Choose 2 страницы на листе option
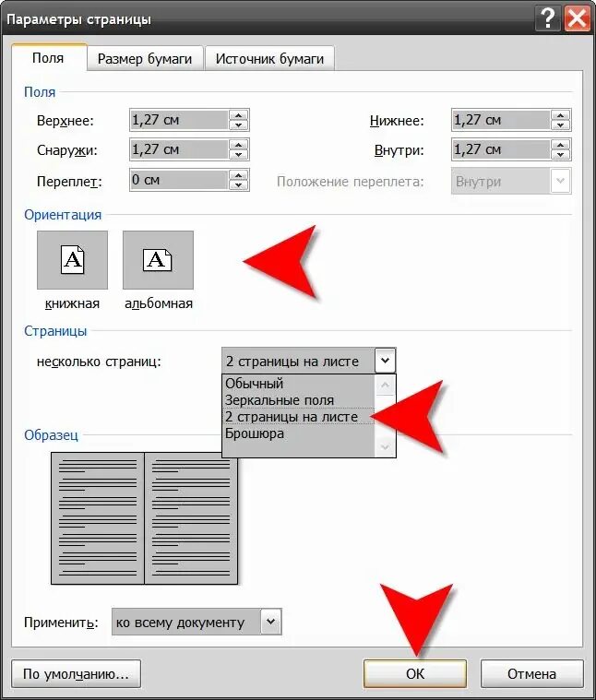Image resolution: width=596 pixels, height=700 pixels. (298, 417)
